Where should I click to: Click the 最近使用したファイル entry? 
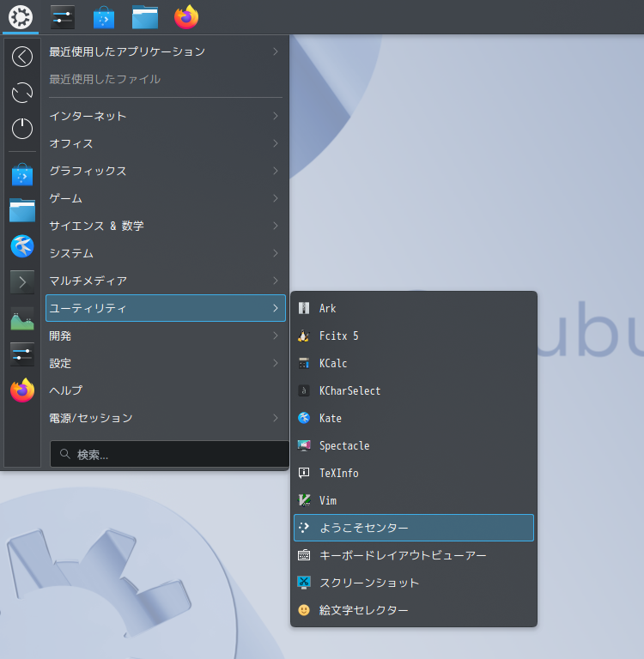tap(166, 79)
